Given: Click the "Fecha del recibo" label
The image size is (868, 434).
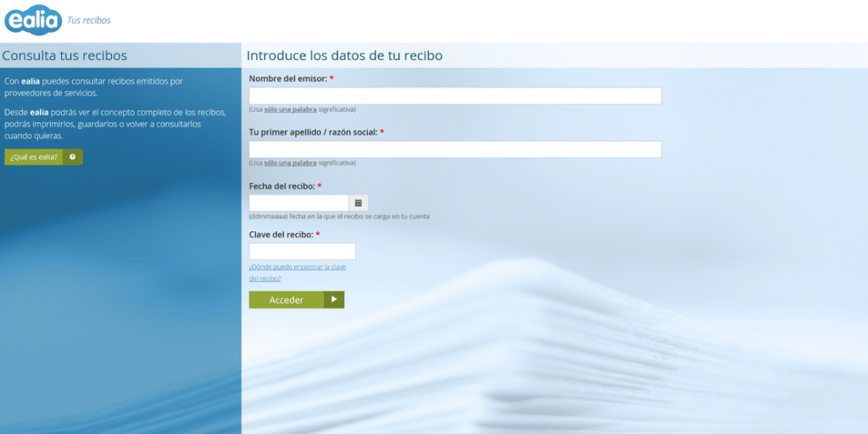Looking at the screenshot, I should [x=281, y=186].
